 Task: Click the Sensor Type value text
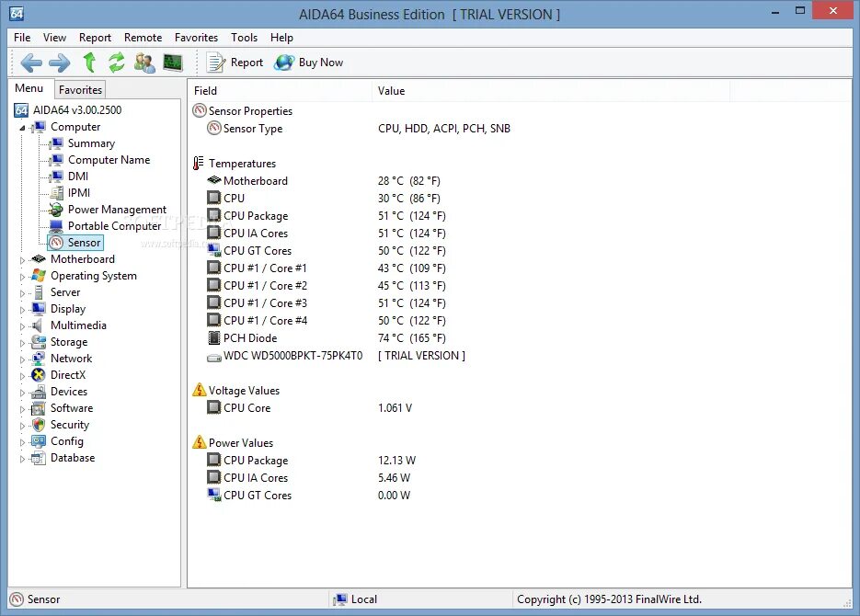443,128
